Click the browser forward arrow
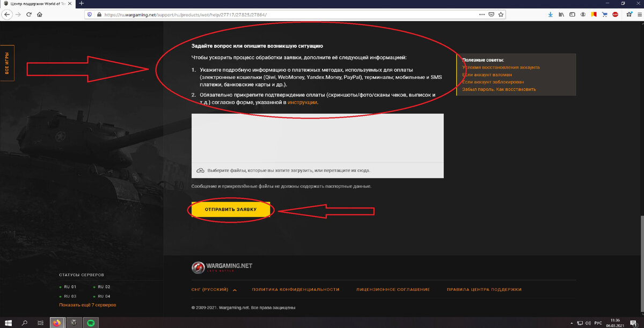 [x=18, y=14]
